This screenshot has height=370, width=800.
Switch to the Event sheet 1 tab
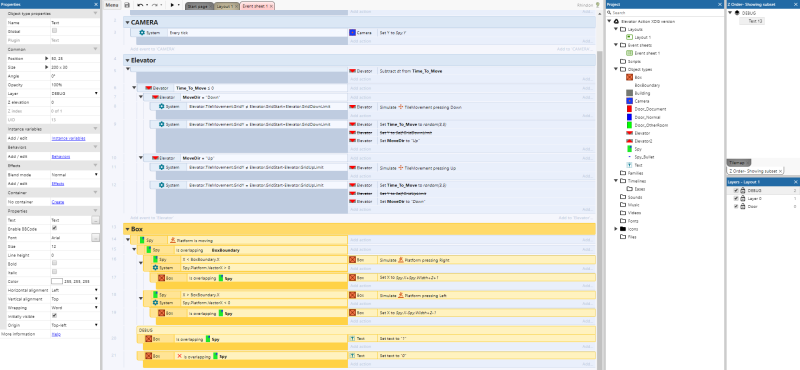pos(257,6)
